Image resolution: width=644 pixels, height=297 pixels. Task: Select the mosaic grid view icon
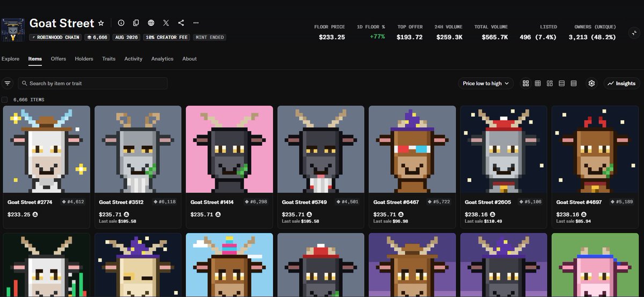550,84
